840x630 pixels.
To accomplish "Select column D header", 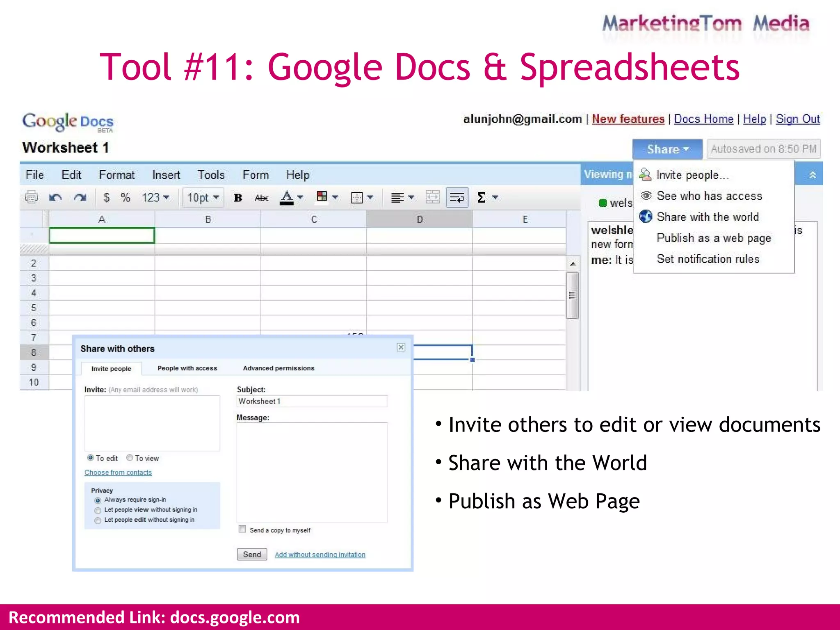I will [x=419, y=219].
